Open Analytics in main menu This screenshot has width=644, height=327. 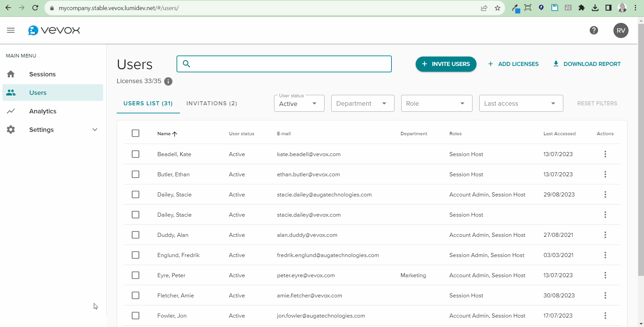pos(53,111)
